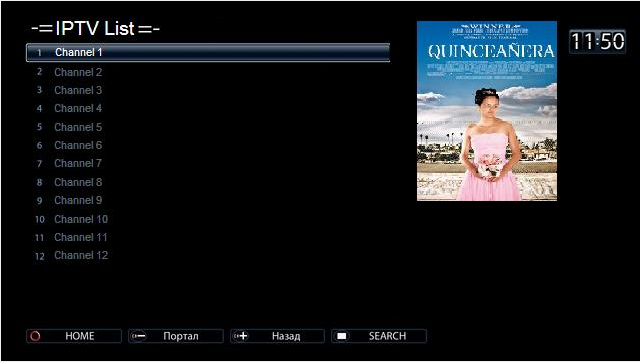
Task: Select Channel 7 row
Action: pos(208,164)
